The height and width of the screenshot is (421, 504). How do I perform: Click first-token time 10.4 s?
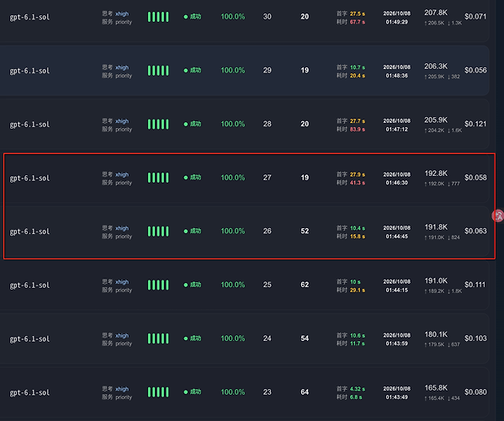(358, 228)
